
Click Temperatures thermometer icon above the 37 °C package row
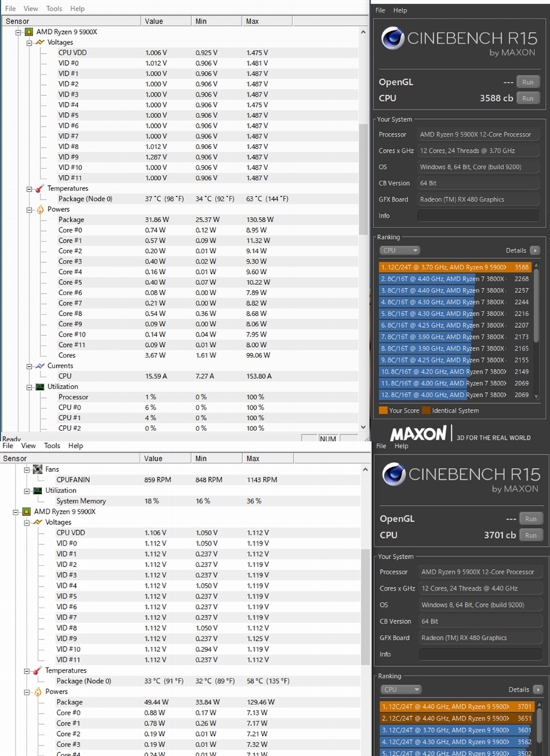[x=40, y=188]
